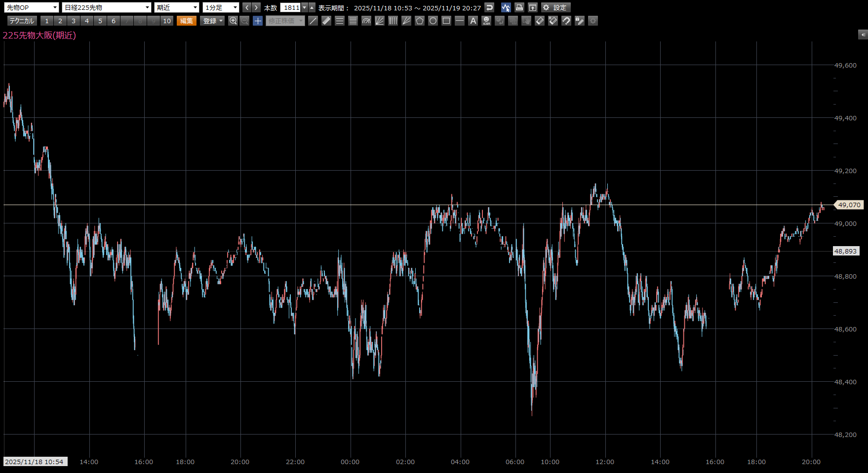Toggle the magnet snap tool

[x=566, y=21]
